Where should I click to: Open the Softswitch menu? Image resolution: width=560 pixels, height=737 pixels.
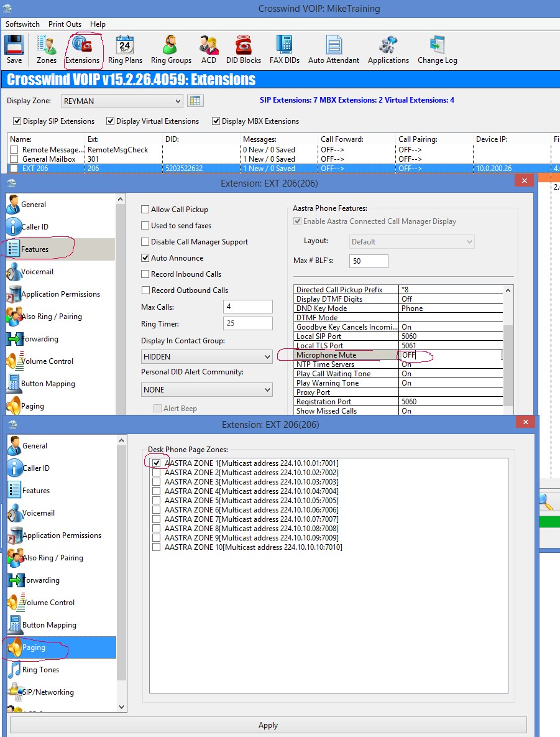pos(22,24)
